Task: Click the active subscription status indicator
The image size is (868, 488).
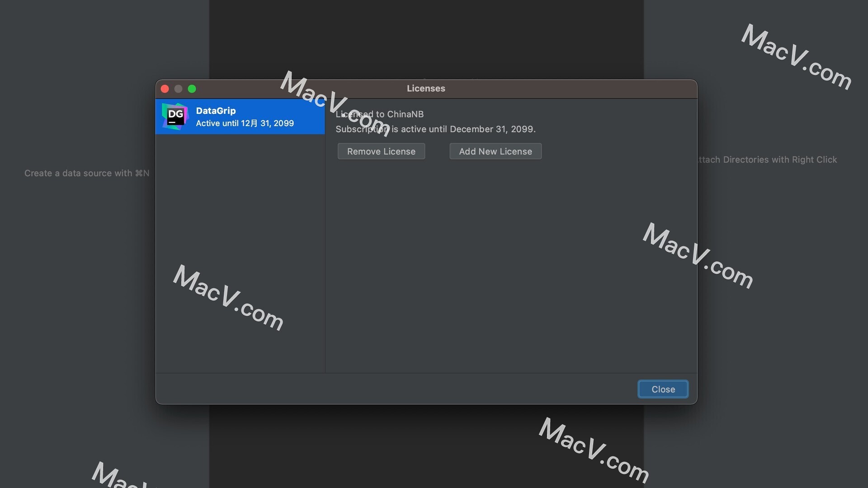Action: 245,123
